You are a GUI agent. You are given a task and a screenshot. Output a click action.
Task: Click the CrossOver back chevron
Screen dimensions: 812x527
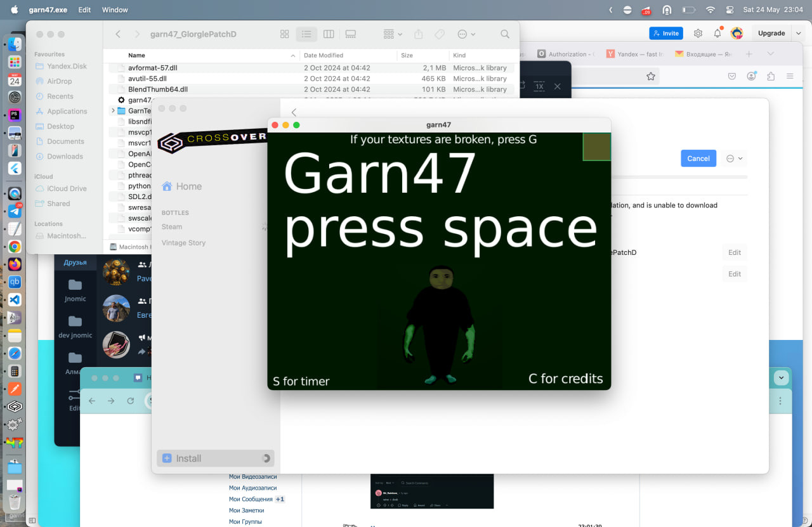pos(294,112)
